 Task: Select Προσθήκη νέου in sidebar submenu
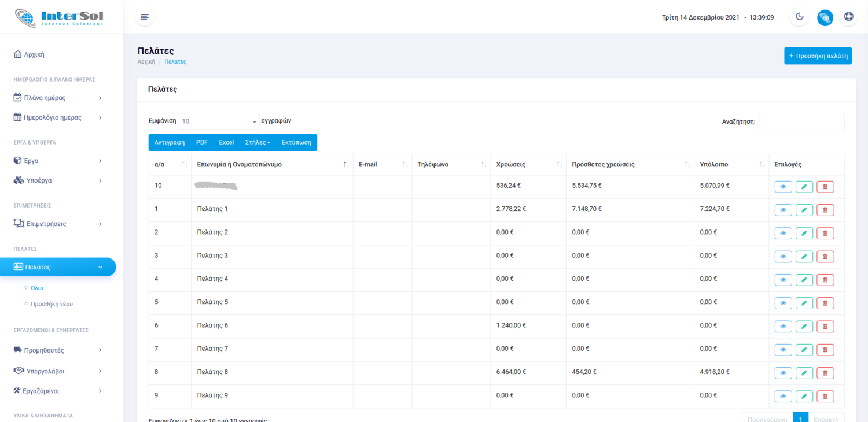52,303
